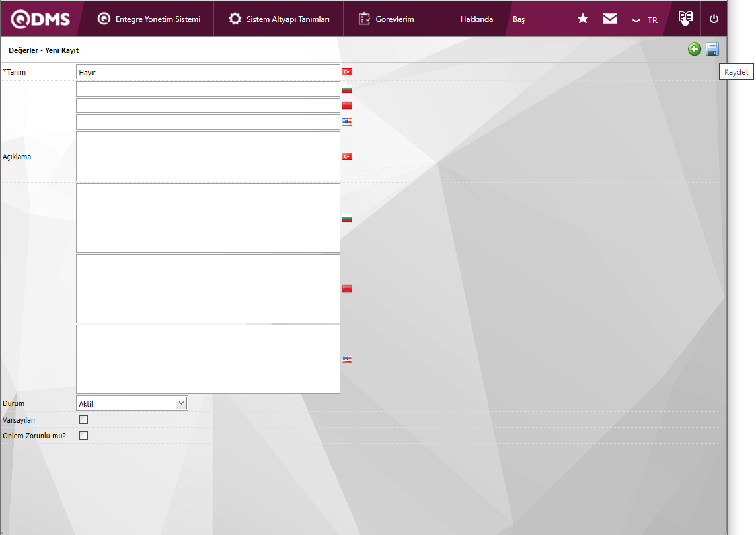
Task: Open the Hakkında page
Action: click(476, 19)
